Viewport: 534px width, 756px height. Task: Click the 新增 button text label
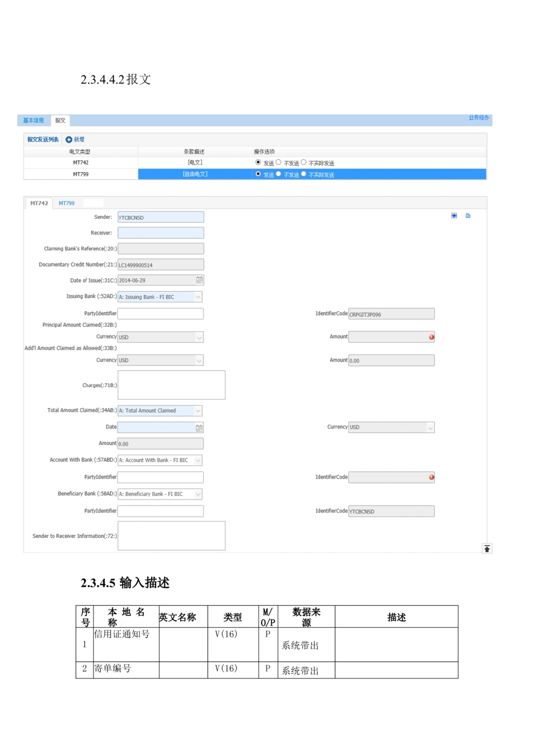(78, 139)
